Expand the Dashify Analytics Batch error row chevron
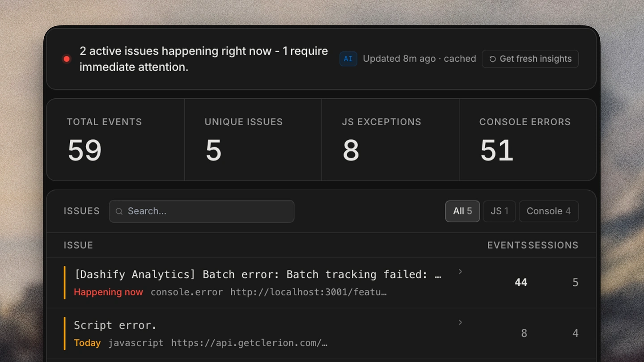 tap(460, 272)
